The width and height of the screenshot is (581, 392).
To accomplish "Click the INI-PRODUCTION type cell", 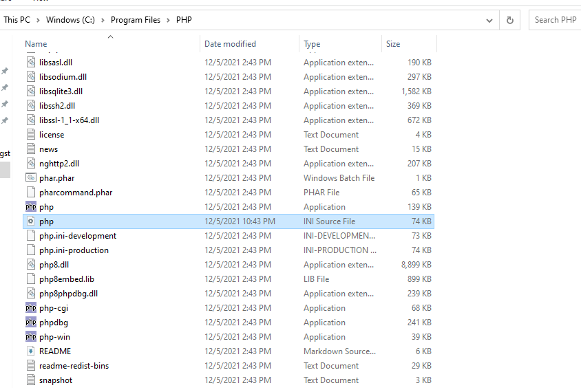I will pyautogui.click(x=340, y=250).
